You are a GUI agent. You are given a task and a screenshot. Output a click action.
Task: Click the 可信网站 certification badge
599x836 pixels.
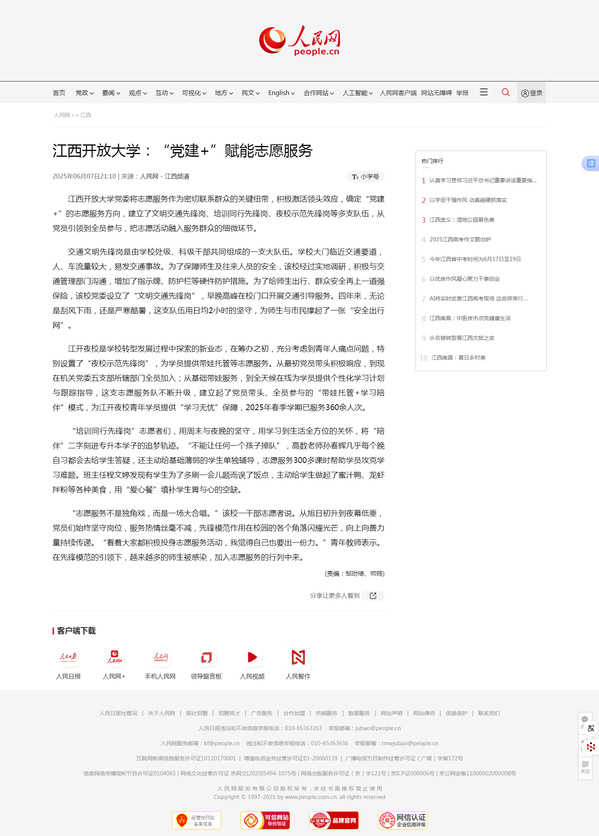tap(265, 820)
